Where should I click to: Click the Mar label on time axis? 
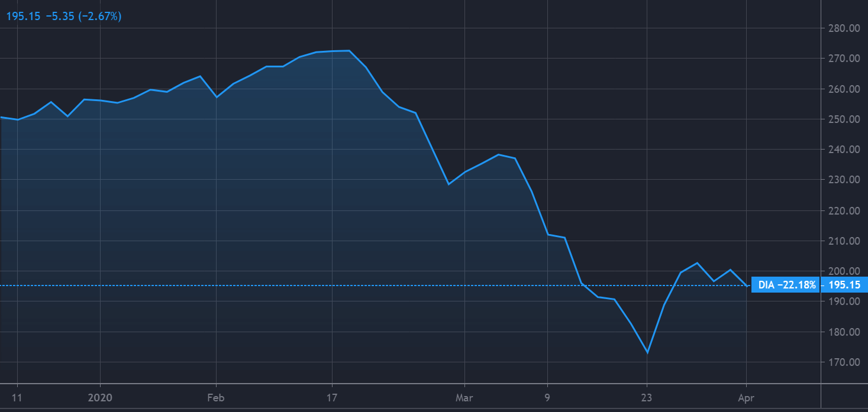[465, 398]
